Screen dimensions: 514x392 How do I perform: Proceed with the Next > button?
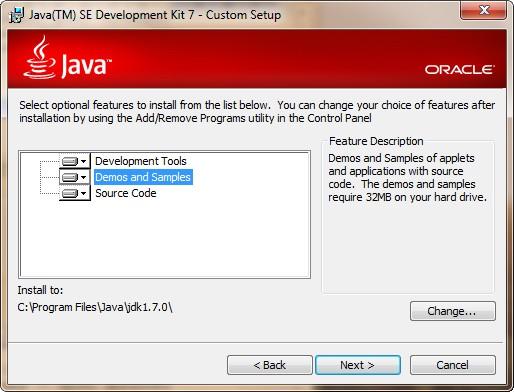(358, 365)
